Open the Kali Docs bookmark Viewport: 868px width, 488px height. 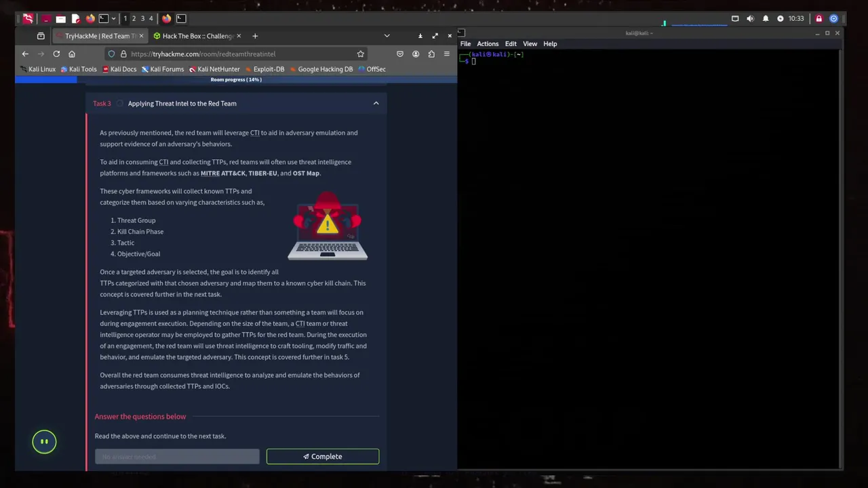tap(119, 69)
